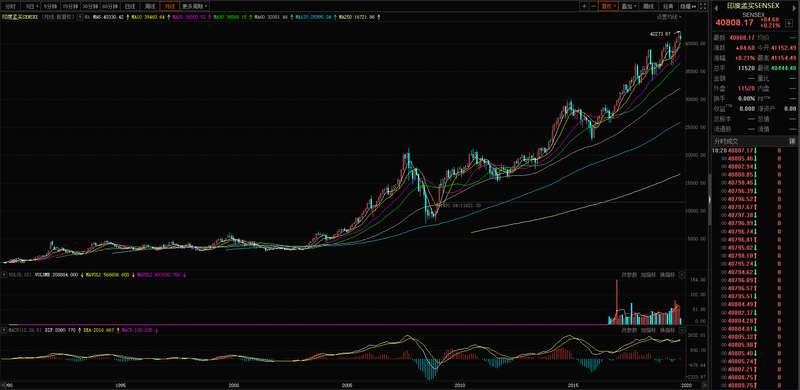Image resolution: width=800 pixels, height=390 pixels.
Task: Close the MACD indicator panel
Action: 682,330
